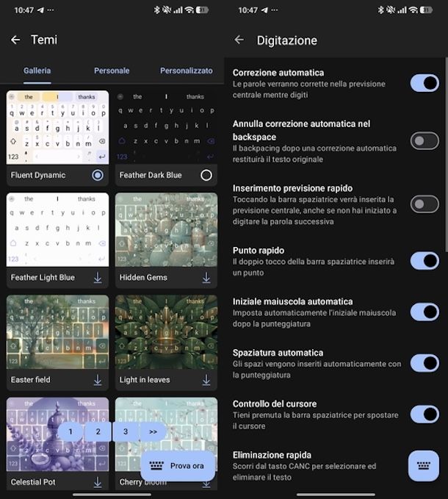
Task: Jump to next theme pages with >>
Action: pyautogui.click(x=153, y=431)
